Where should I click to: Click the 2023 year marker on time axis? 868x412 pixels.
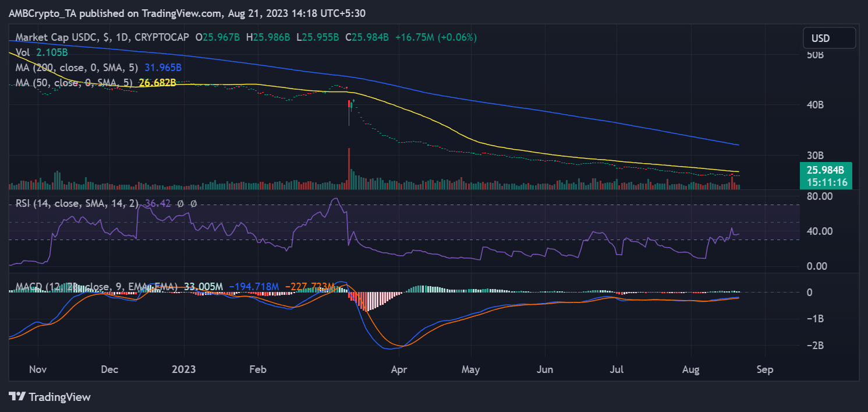click(x=184, y=369)
